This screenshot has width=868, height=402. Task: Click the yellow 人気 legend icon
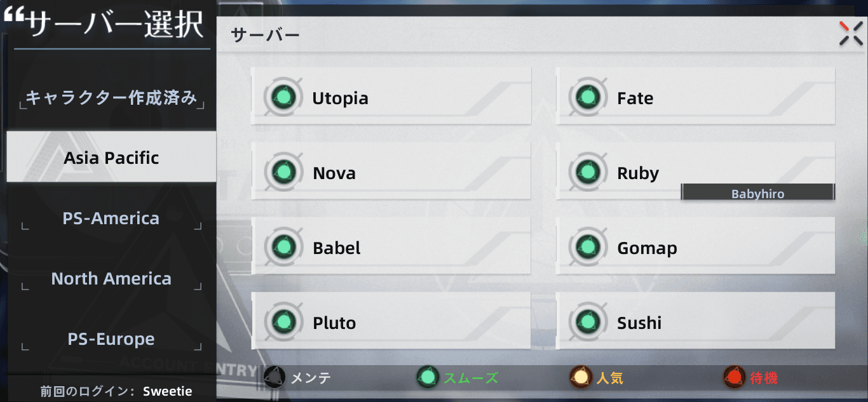tap(581, 378)
